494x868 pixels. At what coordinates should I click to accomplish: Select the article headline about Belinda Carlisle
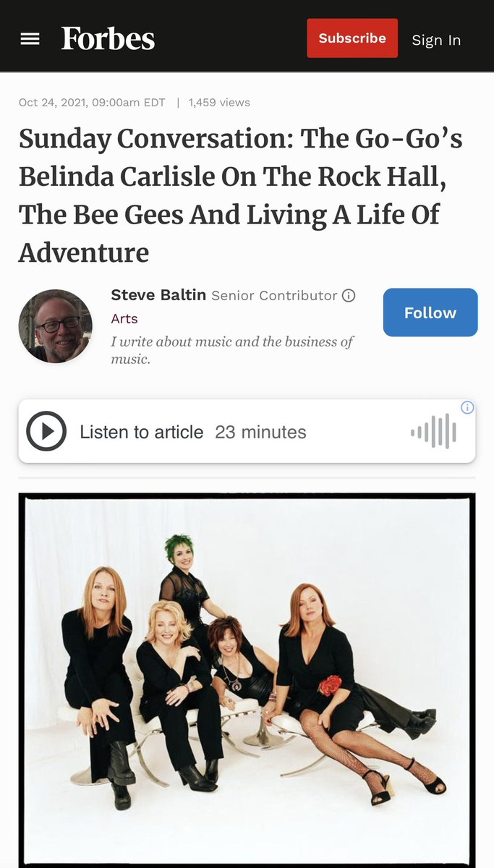point(241,195)
